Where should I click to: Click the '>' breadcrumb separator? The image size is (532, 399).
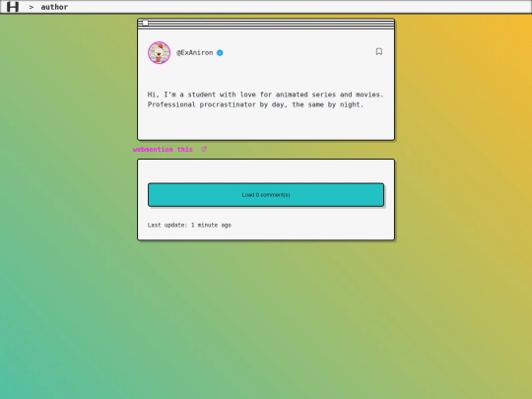click(32, 7)
